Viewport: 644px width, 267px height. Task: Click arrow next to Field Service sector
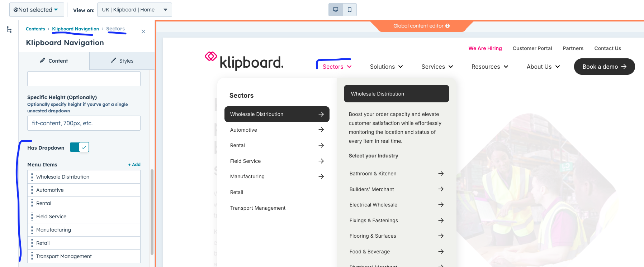tap(321, 161)
